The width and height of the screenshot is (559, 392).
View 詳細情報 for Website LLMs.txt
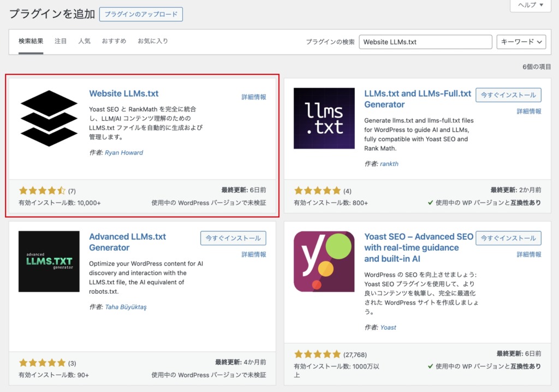(253, 97)
